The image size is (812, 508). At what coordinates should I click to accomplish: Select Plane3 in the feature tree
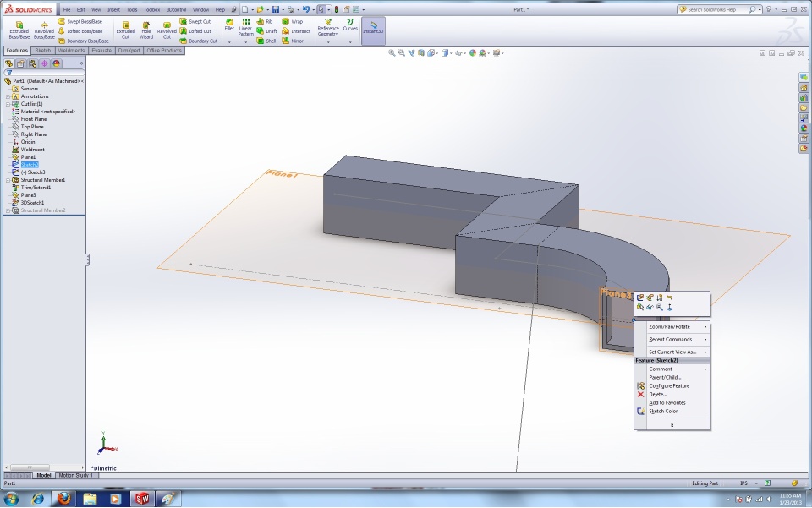tap(29, 195)
